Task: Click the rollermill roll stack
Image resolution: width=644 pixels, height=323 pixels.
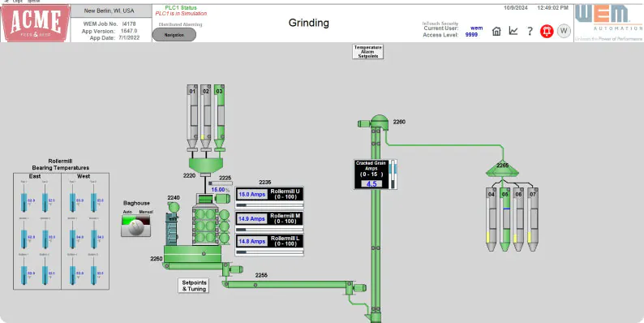Action: (x=205, y=226)
